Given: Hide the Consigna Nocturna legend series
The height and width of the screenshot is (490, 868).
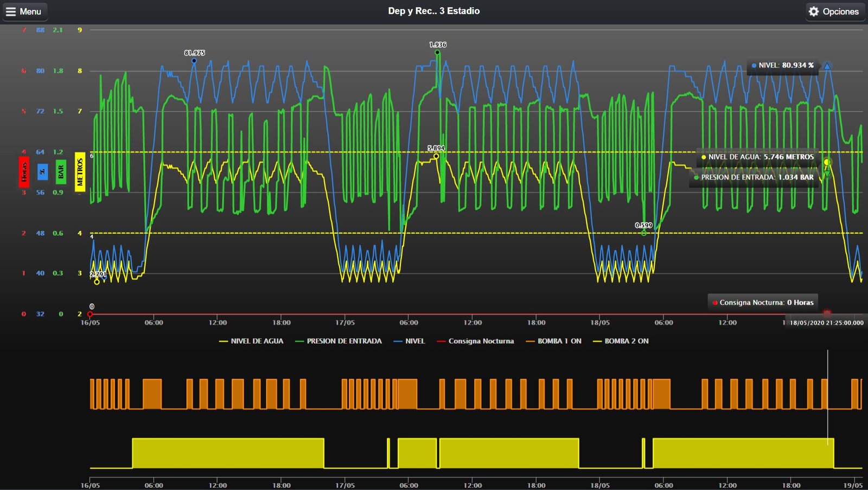Looking at the screenshot, I should (475, 341).
